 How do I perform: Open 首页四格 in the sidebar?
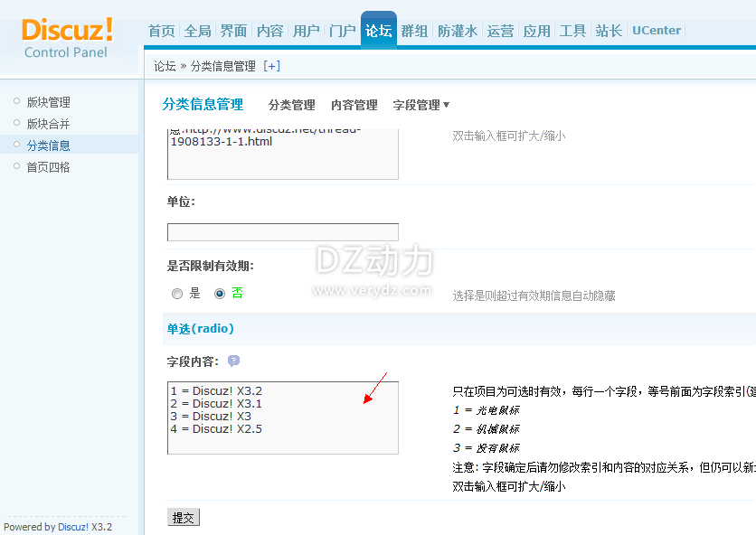[48, 167]
